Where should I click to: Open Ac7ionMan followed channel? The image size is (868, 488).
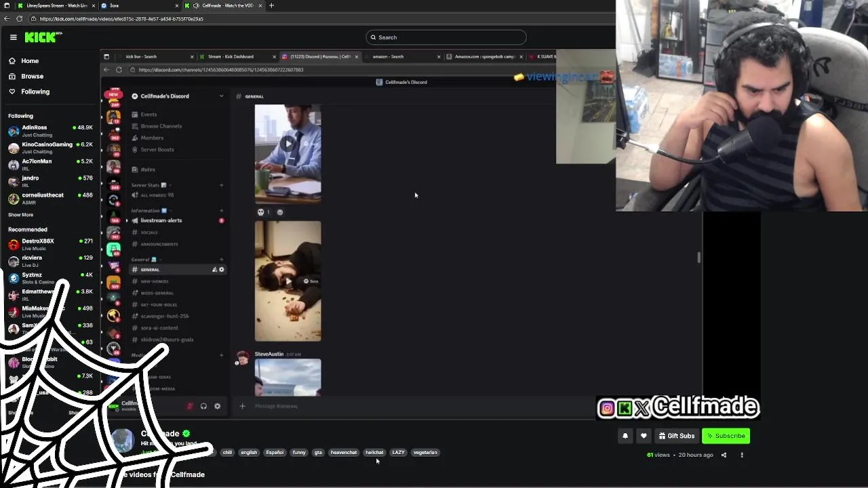tap(50, 165)
